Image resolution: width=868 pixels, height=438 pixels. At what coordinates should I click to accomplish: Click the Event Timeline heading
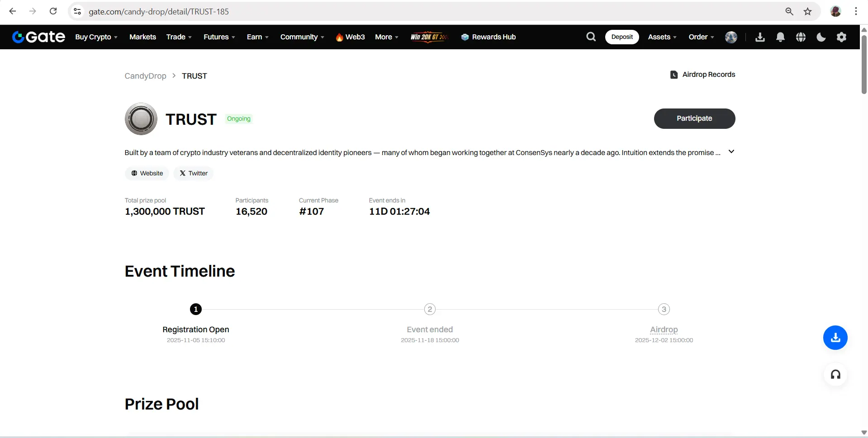pos(180,271)
